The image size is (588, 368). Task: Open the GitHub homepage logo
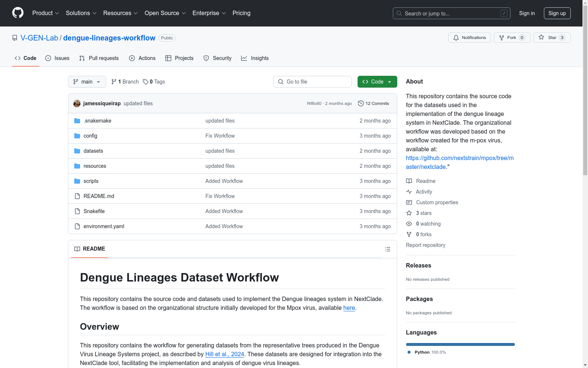[18, 13]
